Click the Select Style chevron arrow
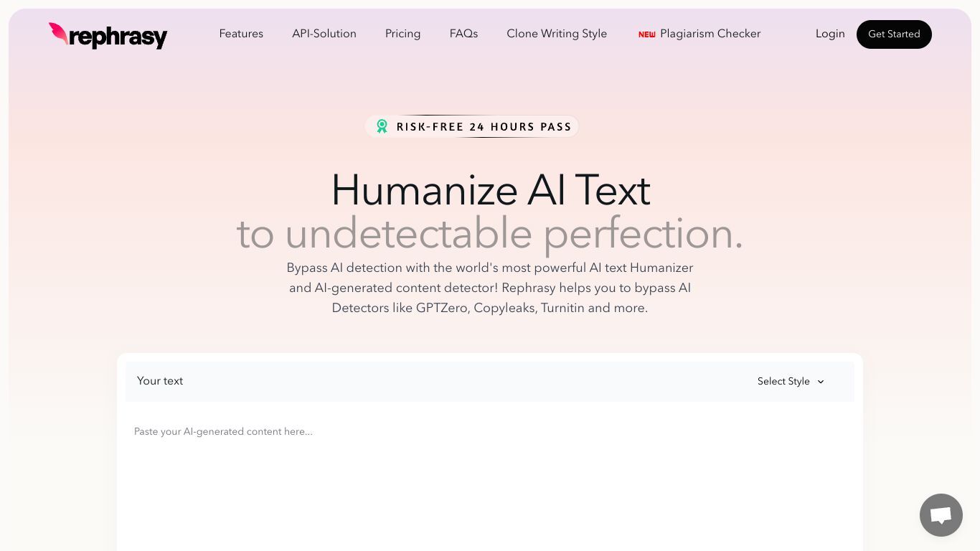This screenshot has width=980, height=551. coord(821,382)
